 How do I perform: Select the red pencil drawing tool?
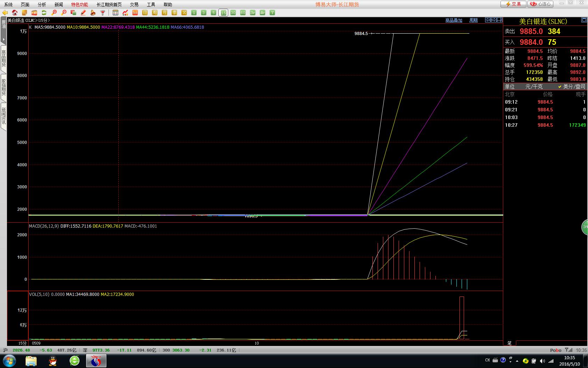click(x=83, y=13)
